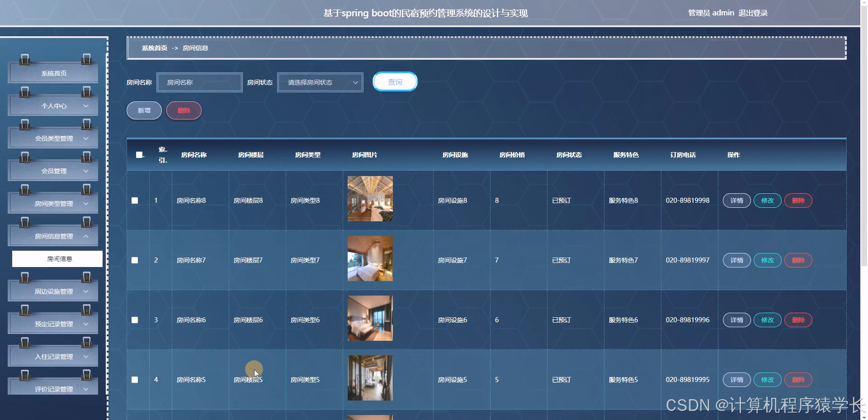Open the room image of 房间名称6
This screenshot has width=868, height=420.
[x=370, y=318]
